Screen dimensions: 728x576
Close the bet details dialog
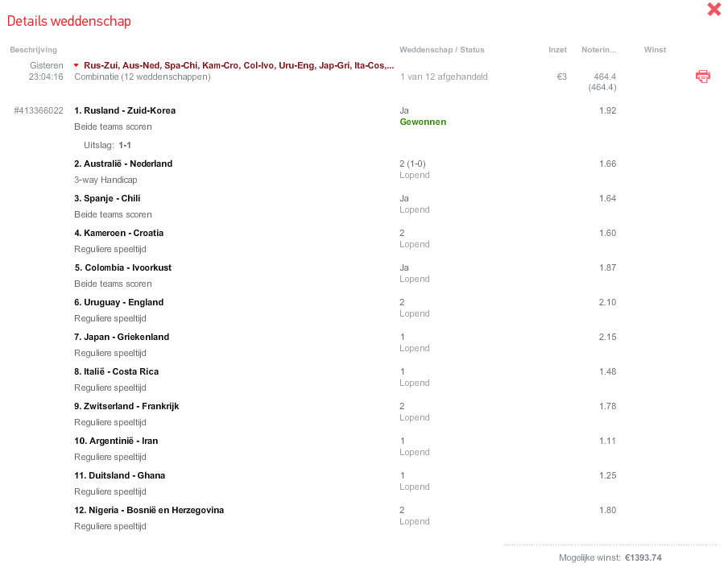point(714,10)
